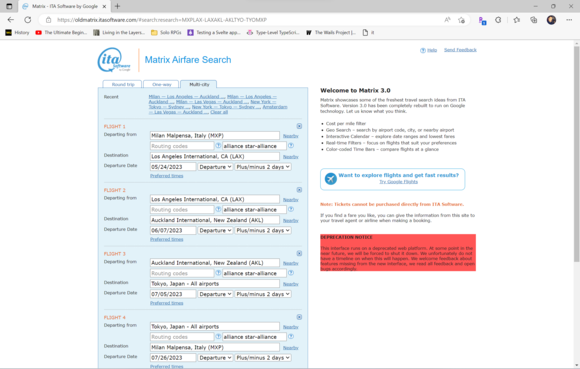Open Flight 3 Departure time type dropdown
Viewport: 580px width, 369px height.
coord(215,294)
